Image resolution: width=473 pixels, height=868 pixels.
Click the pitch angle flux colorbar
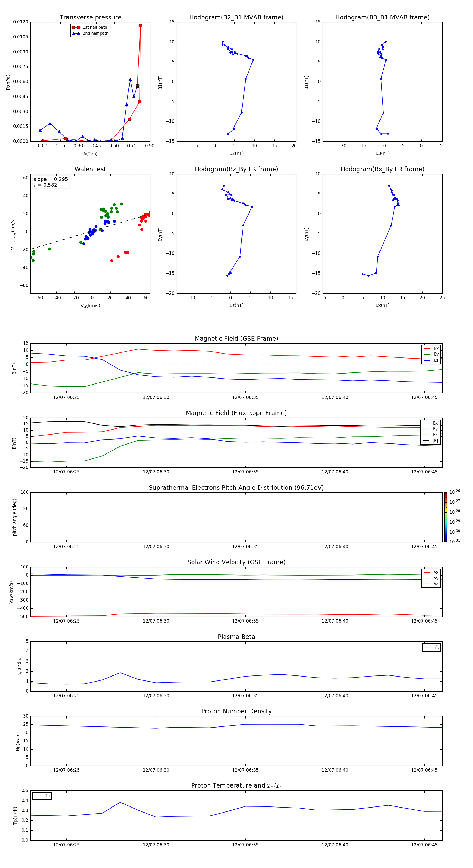tap(446, 517)
